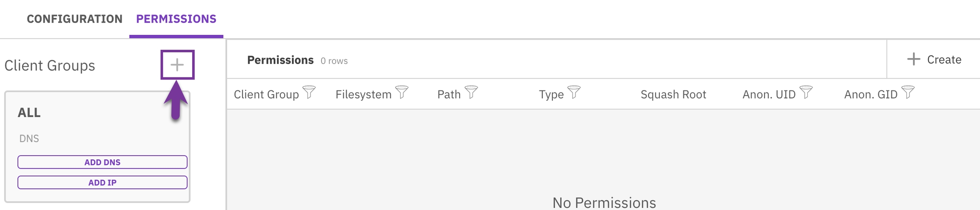The height and width of the screenshot is (210, 980).
Task: Click the ADD IP button
Action: 103,183
